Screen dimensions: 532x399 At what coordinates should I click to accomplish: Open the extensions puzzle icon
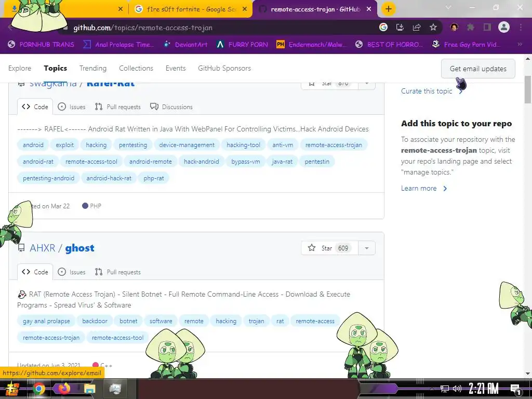pyautogui.click(x=471, y=27)
